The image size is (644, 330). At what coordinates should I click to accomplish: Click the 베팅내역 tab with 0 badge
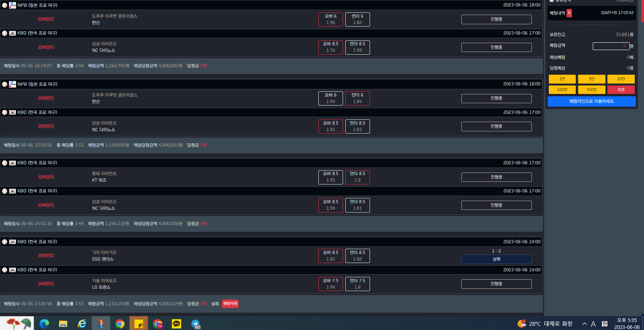[561, 13]
